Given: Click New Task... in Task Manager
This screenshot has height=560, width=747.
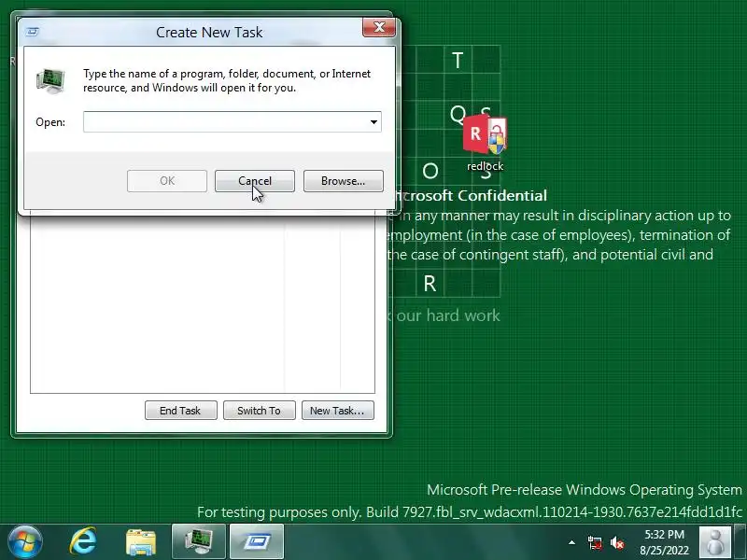Looking at the screenshot, I should pyautogui.click(x=338, y=411).
